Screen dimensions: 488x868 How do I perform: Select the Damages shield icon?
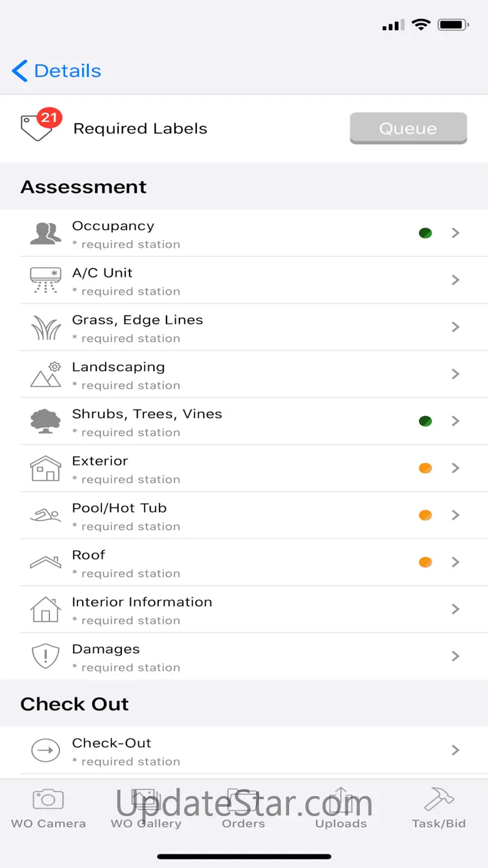pos(46,656)
